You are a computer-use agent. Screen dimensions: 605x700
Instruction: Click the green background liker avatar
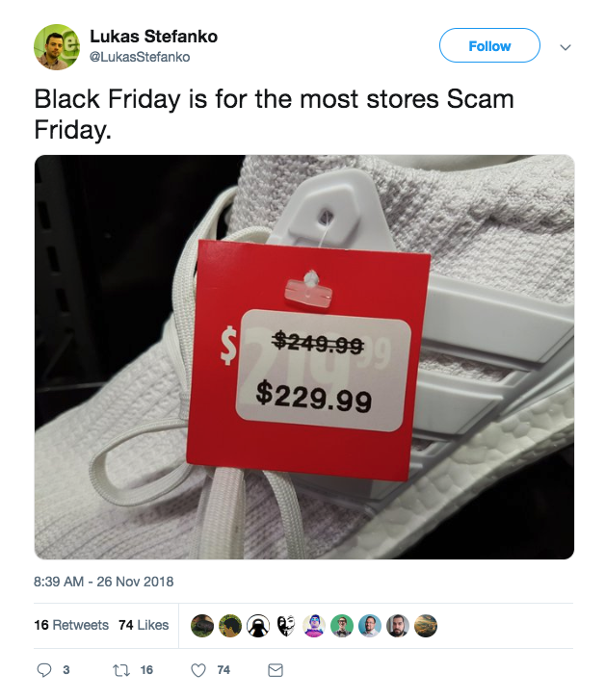tap(342, 626)
